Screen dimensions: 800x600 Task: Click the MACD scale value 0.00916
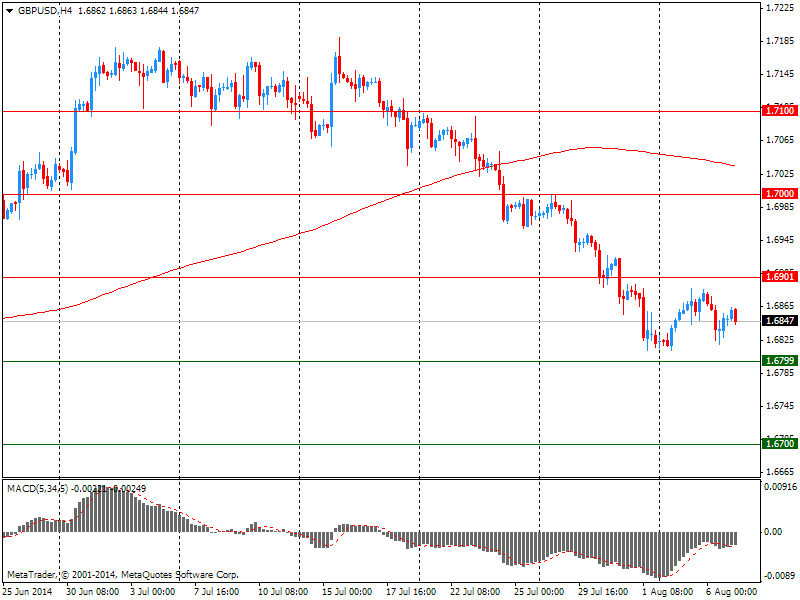(x=780, y=487)
